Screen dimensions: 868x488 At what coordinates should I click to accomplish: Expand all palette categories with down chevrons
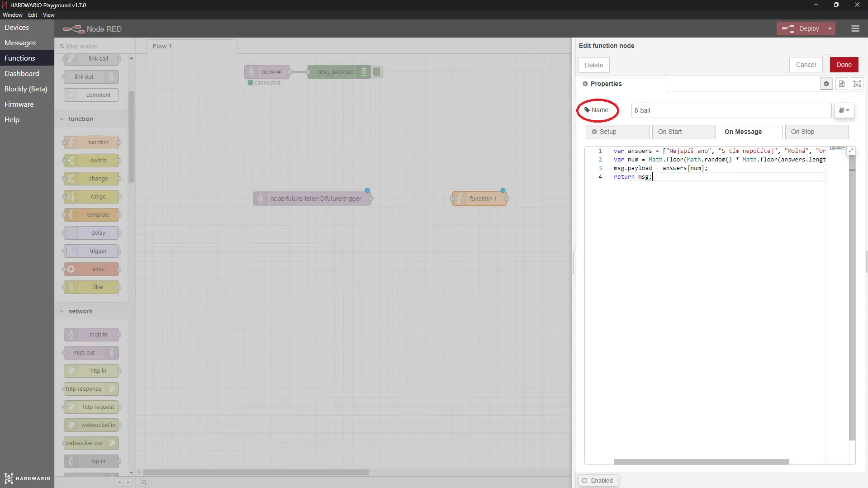pyautogui.click(x=128, y=483)
